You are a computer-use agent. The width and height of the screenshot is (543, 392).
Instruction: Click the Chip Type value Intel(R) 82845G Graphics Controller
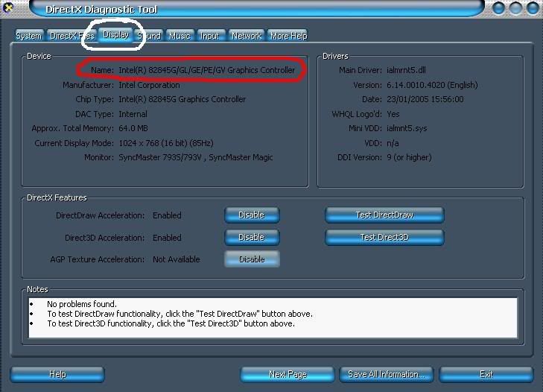click(x=182, y=99)
